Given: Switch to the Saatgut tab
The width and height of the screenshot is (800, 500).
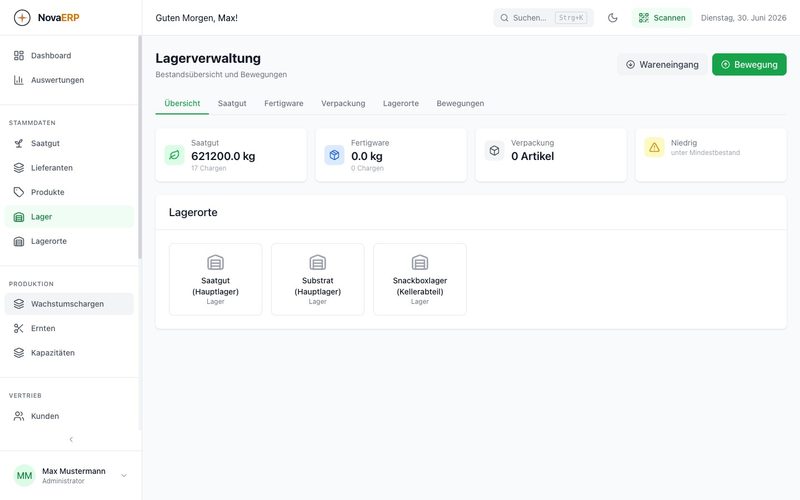Looking at the screenshot, I should tap(232, 104).
